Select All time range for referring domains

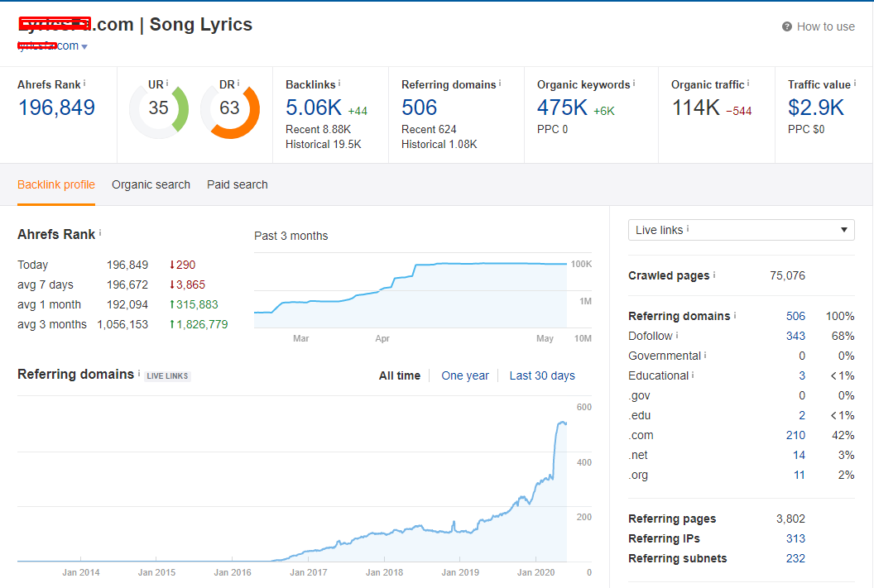399,375
